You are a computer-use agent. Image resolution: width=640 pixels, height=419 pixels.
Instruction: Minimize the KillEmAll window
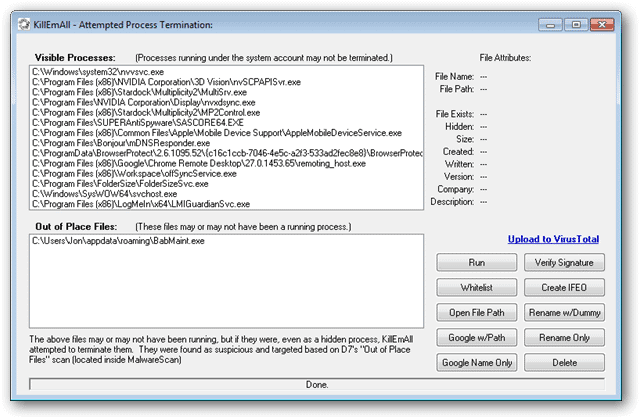click(x=550, y=25)
